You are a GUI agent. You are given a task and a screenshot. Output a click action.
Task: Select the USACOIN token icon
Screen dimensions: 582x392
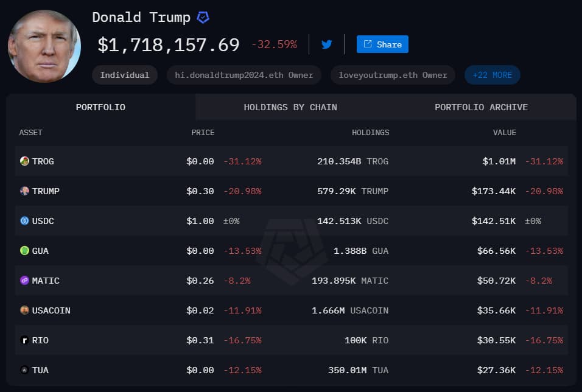pos(24,310)
